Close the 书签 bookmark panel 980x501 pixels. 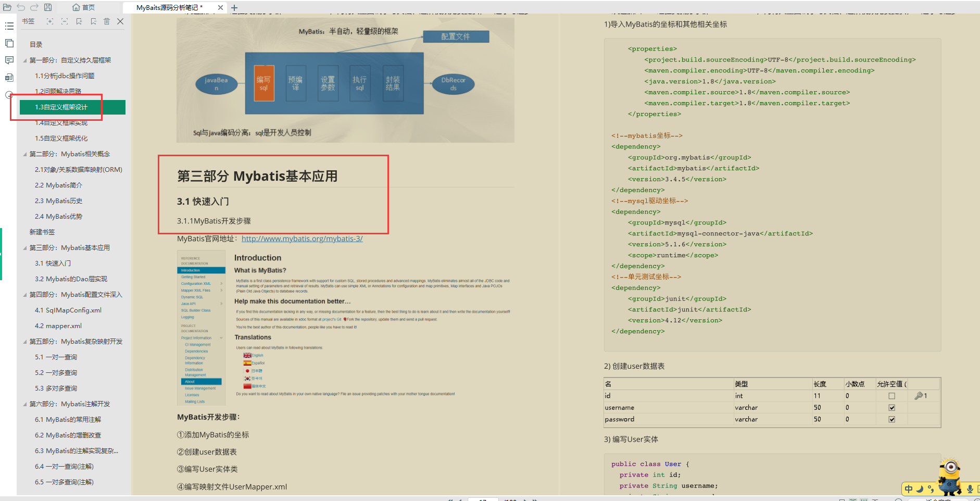tap(120, 21)
